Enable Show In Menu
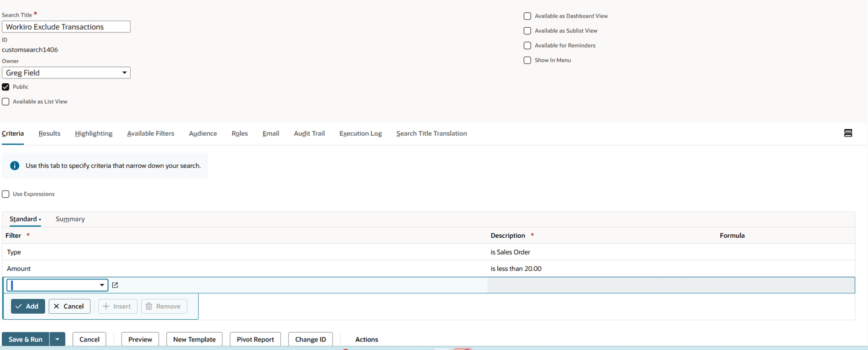868x350 pixels. [x=527, y=60]
